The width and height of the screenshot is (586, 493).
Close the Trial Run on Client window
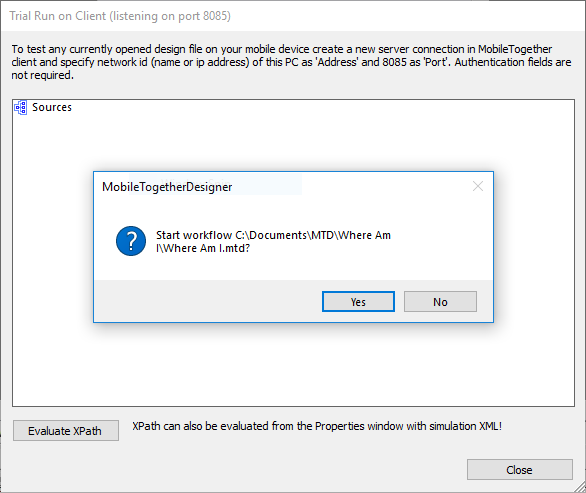point(519,469)
